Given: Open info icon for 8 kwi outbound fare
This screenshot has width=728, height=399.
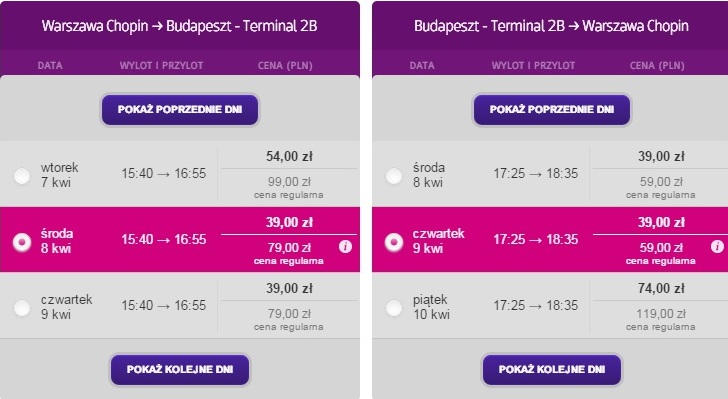Looking at the screenshot, I should click(345, 246).
